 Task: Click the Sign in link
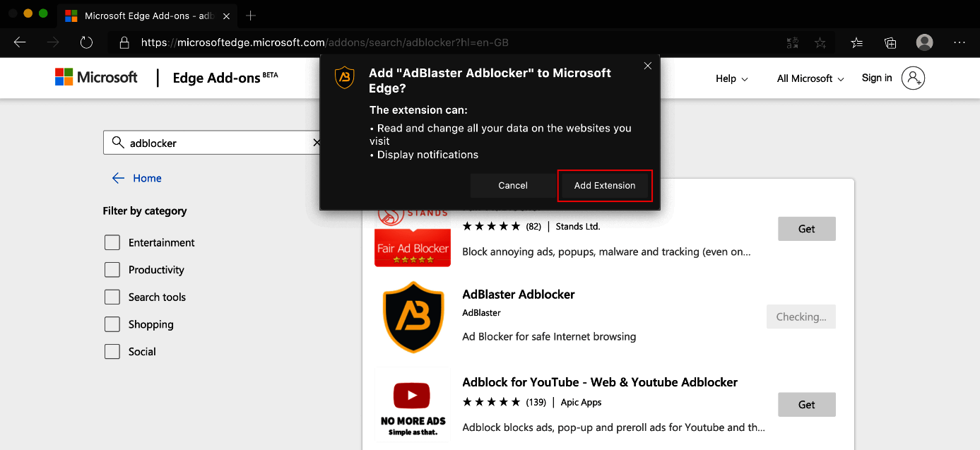[x=877, y=78]
